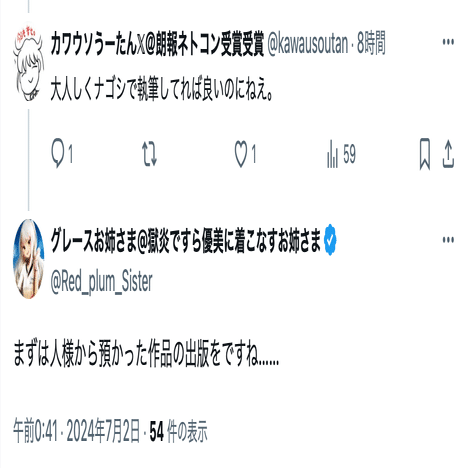The height and width of the screenshot is (468, 468).
Task: Click the blue verified badge
Action: [x=330, y=240]
